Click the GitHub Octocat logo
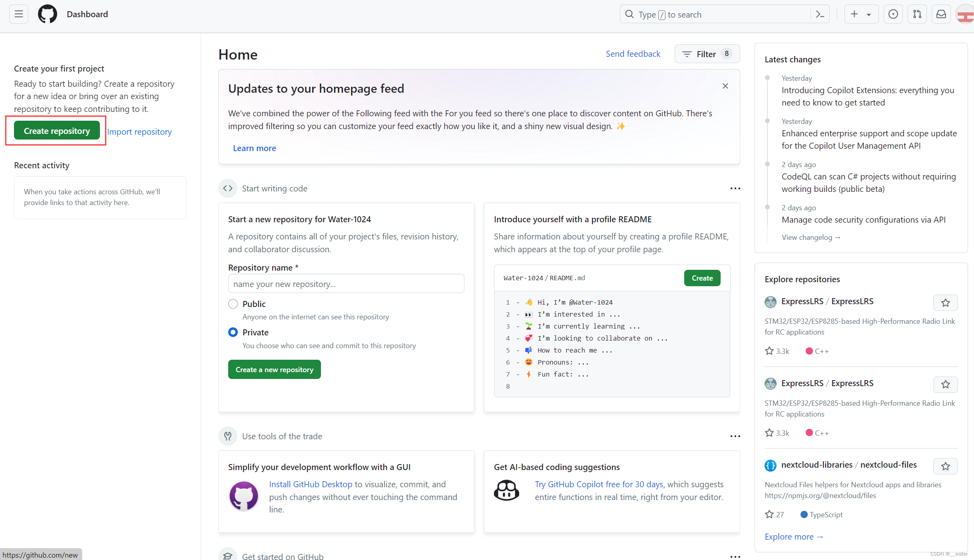974x560 pixels. [x=48, y=14]
